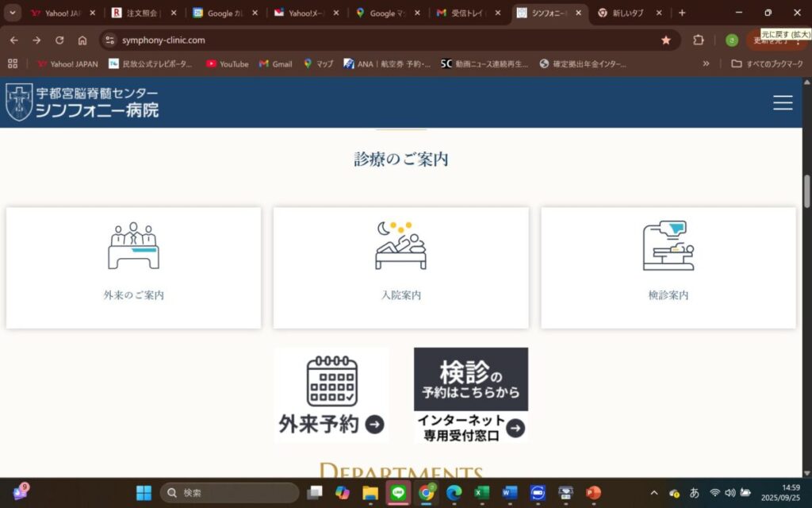This screenshot has height=508, width=812.
Task: Click the page's vertical scrollbar thumb
Action: pos(807,190)
